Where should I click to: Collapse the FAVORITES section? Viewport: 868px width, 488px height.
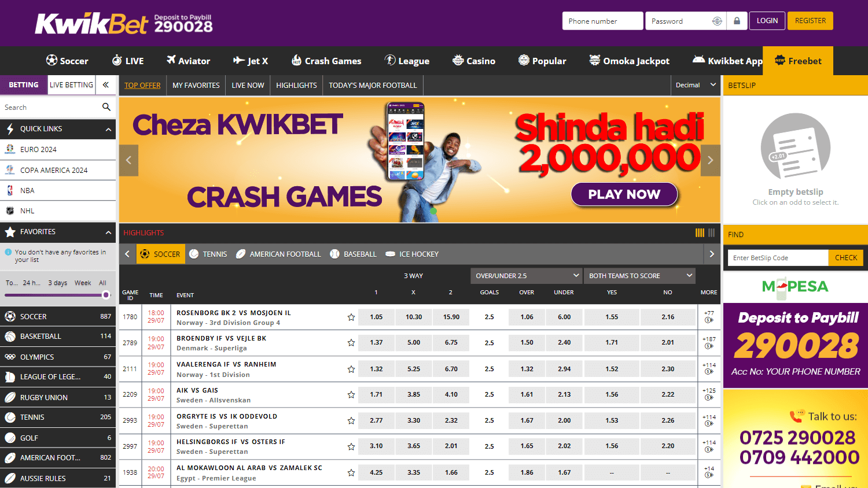(108, 232)
